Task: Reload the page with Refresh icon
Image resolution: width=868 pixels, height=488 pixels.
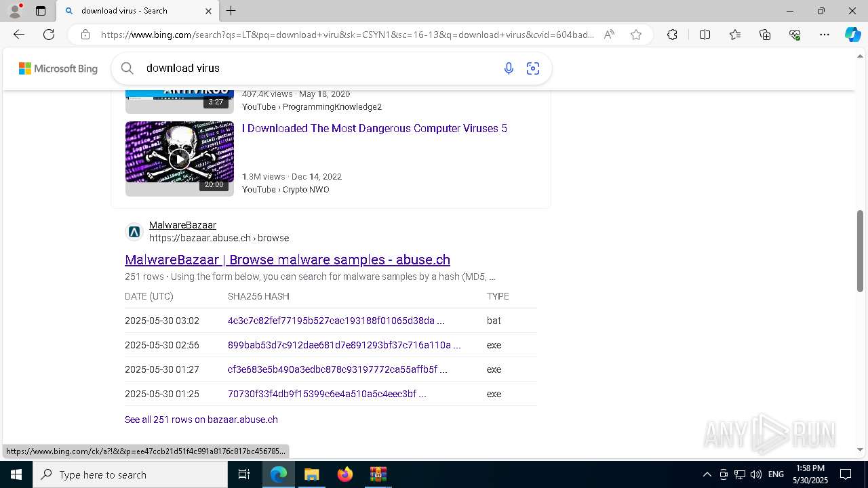Action: pos(49,35)
